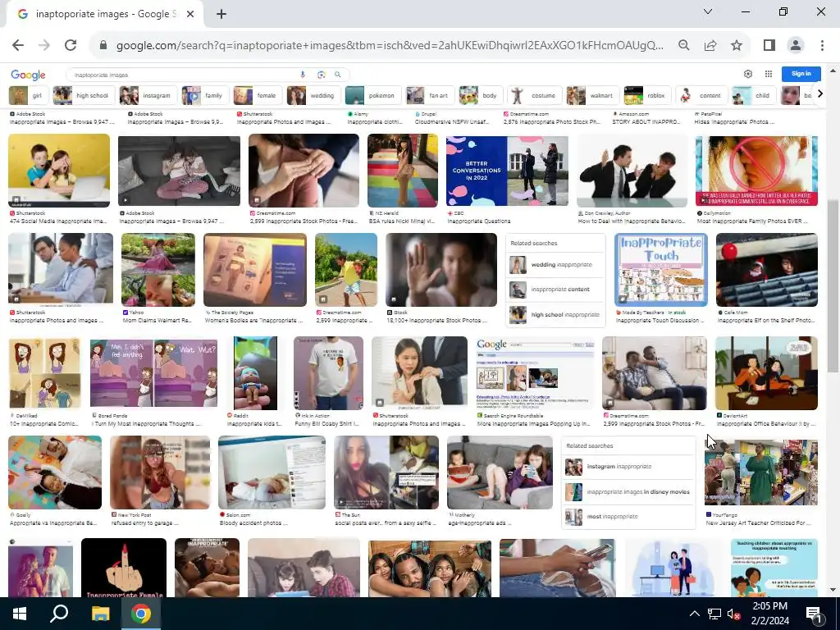Toggle Chrome side panel
The width and height of the screenshot is (840, 630).
[769, 45]
